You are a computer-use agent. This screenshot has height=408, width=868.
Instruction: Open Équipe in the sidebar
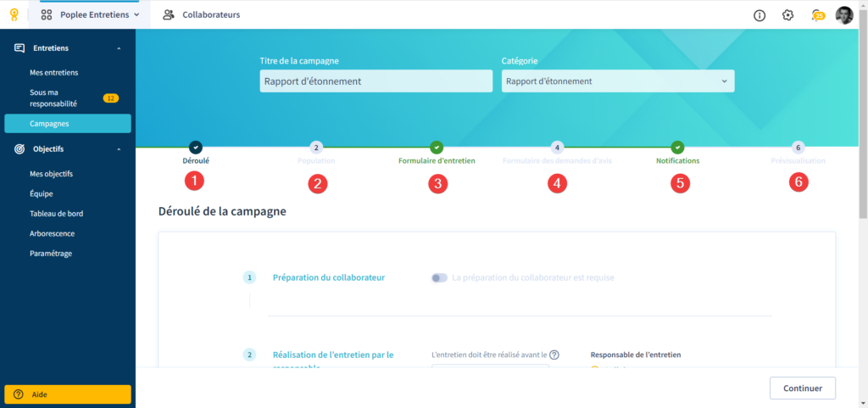(42, 193)
